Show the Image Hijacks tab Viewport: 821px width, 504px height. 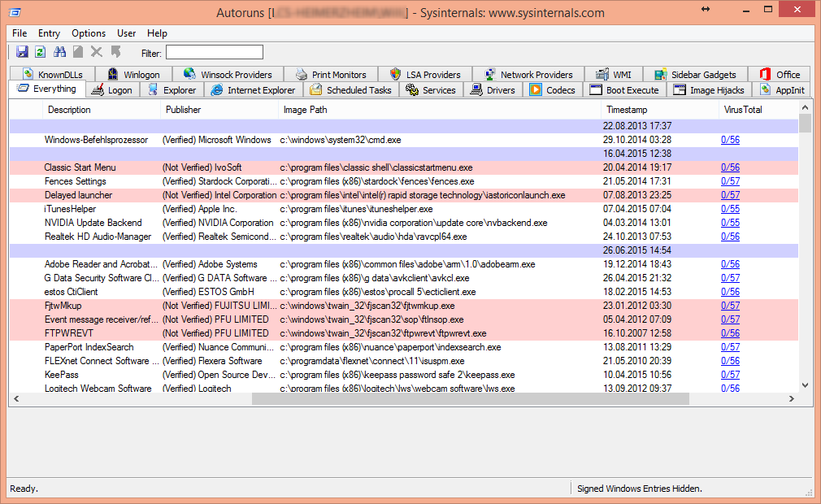coord(709,90)
